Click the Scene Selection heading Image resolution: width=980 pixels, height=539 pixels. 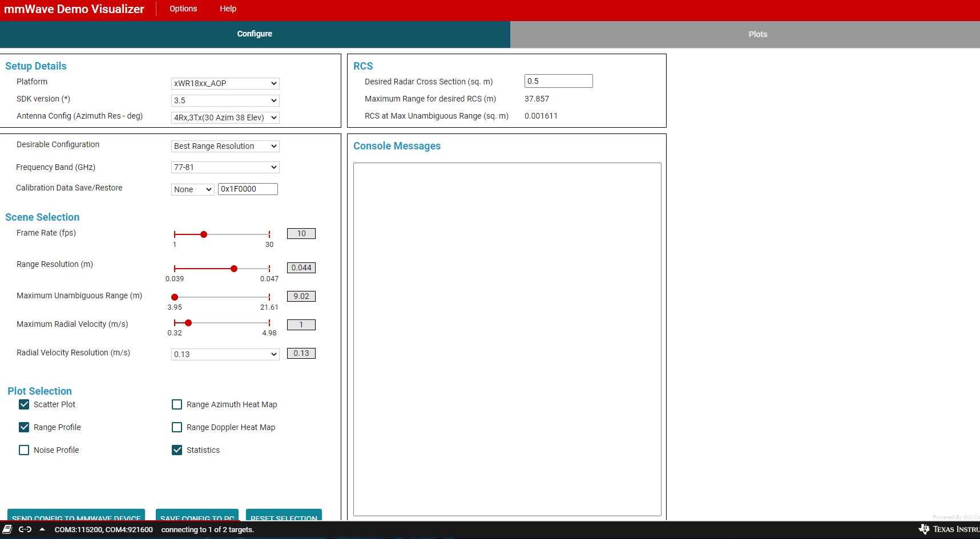42,217
